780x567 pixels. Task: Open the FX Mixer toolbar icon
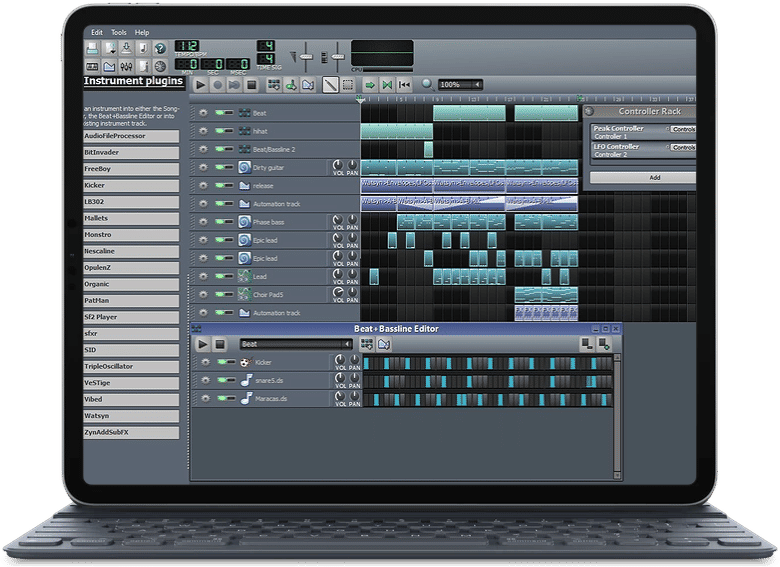126,66
